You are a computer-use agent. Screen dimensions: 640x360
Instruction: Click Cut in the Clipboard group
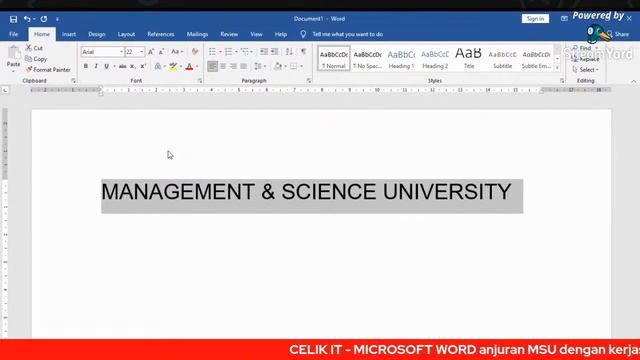coord(34,48)
